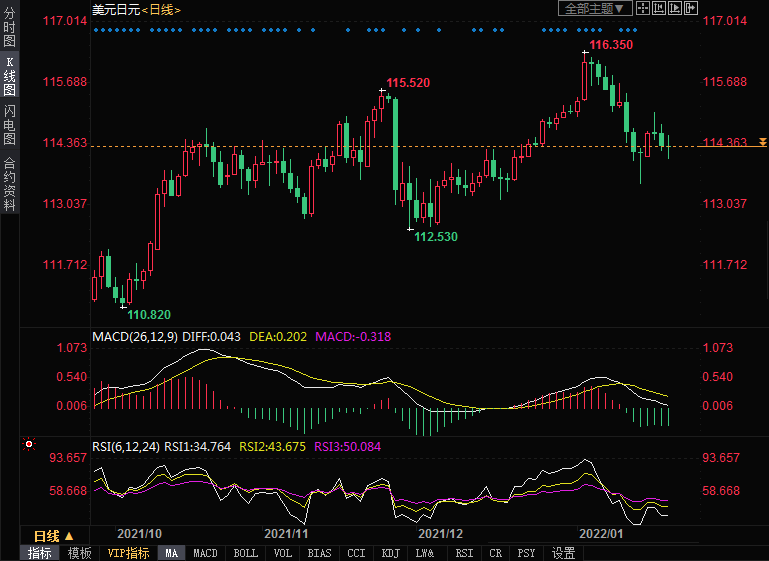
Task: Toggle the MACD indicator button
Action: [x=205, y=553]
